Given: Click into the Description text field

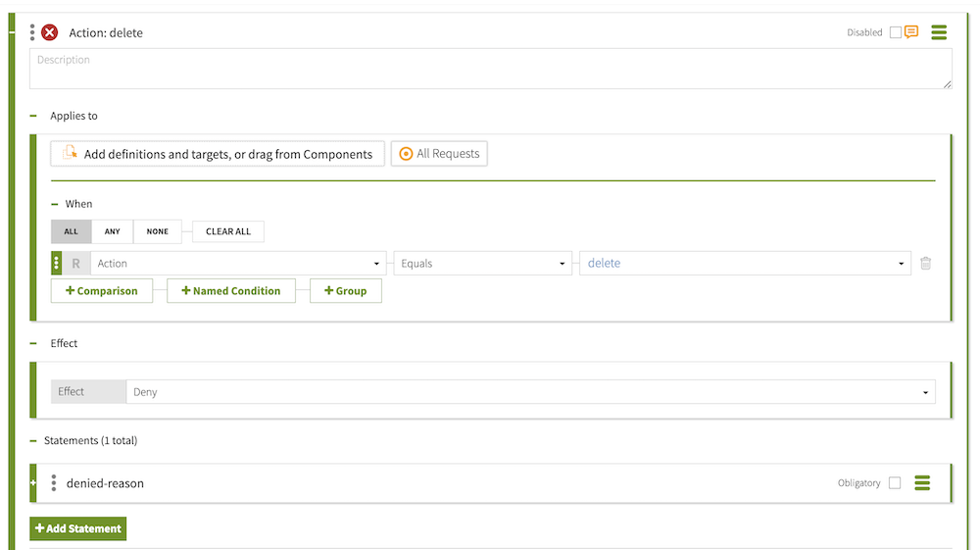Looking at the screenshot, I should pyautogui.click(x=490, y=69).
